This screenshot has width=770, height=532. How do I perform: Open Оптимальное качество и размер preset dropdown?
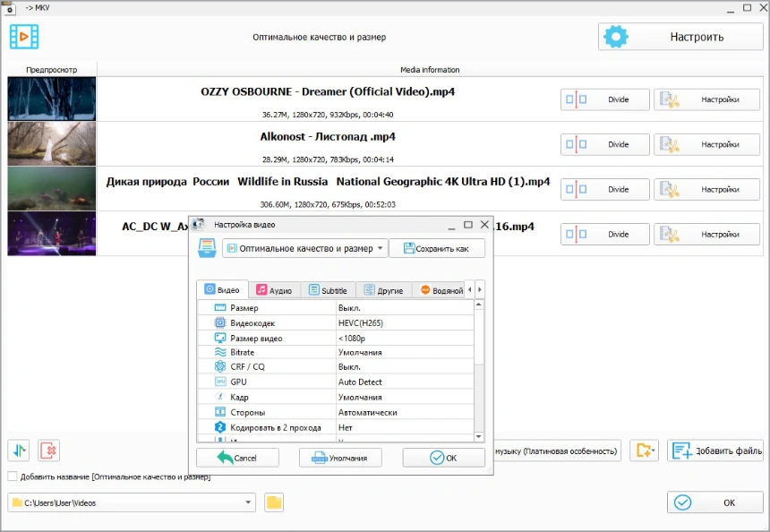(x=305, y=249)
